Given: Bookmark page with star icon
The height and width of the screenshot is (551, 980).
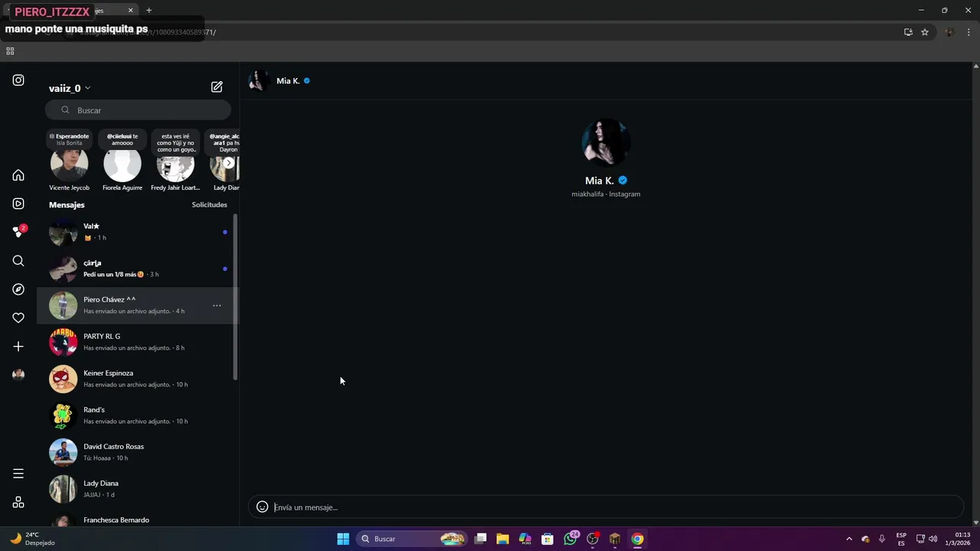Looking at the screenshot, I should click(925, 32).
